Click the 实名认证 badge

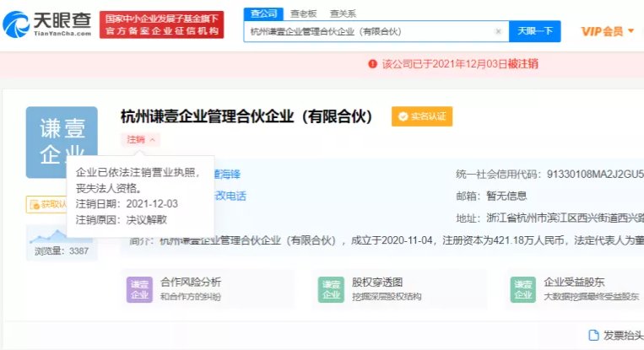pos(422,116)
